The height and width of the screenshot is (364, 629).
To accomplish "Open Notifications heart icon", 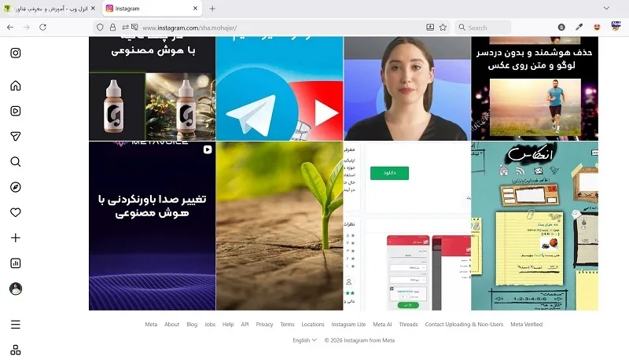I will 16,212.
